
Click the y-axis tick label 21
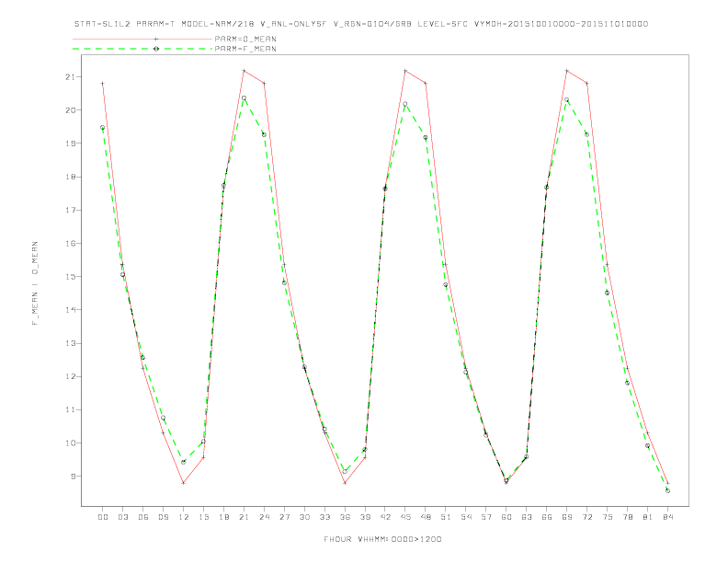pos(70,76)
